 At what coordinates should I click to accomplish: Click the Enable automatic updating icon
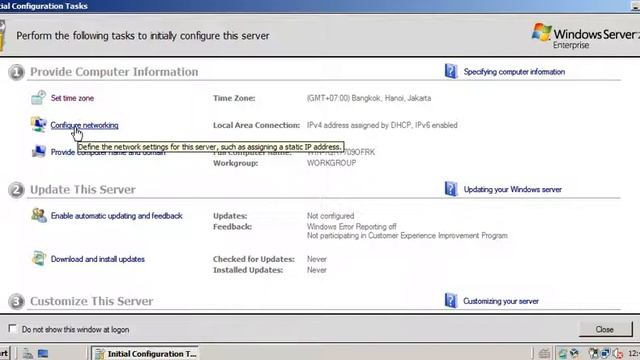39,215
